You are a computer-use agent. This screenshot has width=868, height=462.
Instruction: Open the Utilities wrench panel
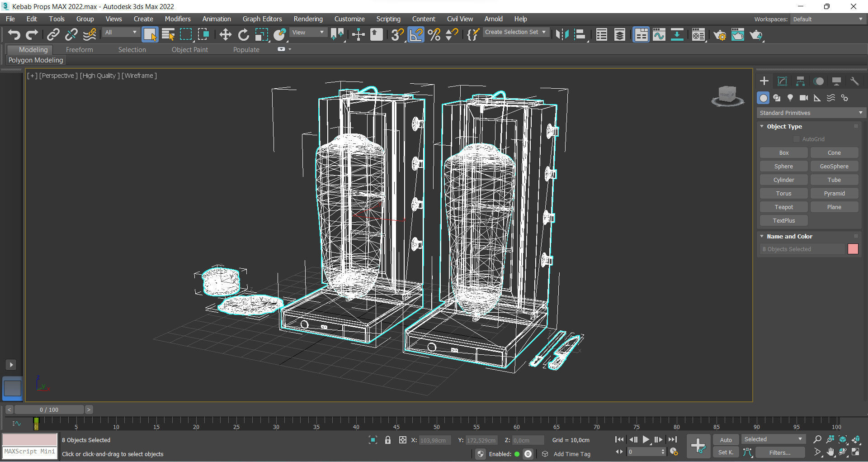click(854, 81)
